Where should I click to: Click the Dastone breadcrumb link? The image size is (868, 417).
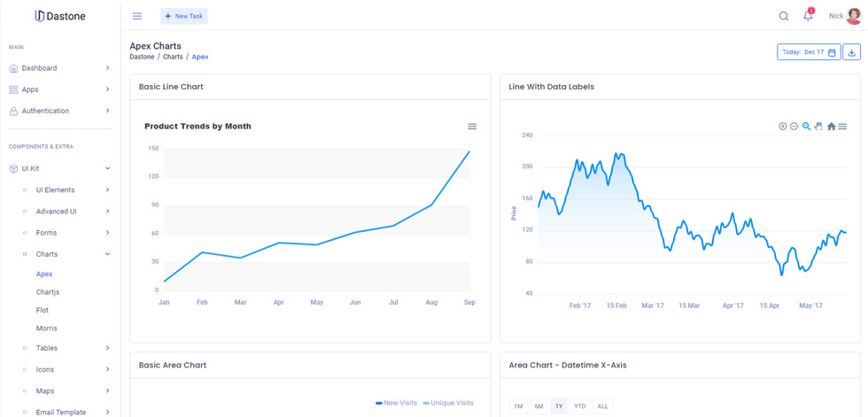tap(142, 57)
